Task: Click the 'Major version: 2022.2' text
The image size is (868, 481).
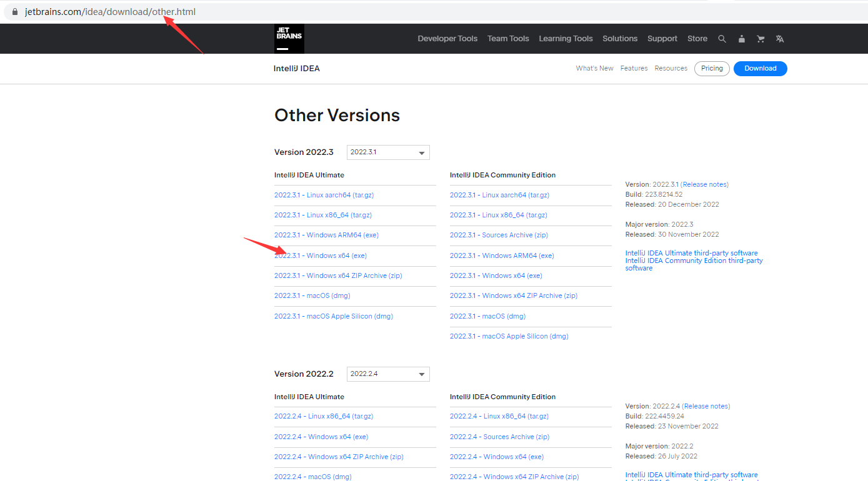Action: pos(659,446)
